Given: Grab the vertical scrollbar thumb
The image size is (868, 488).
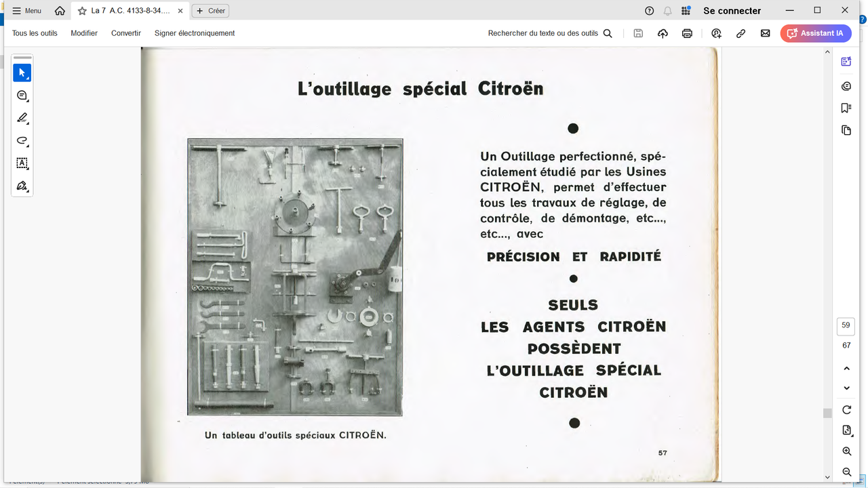Looking at the screenshot, I should [x=827, y=413].
